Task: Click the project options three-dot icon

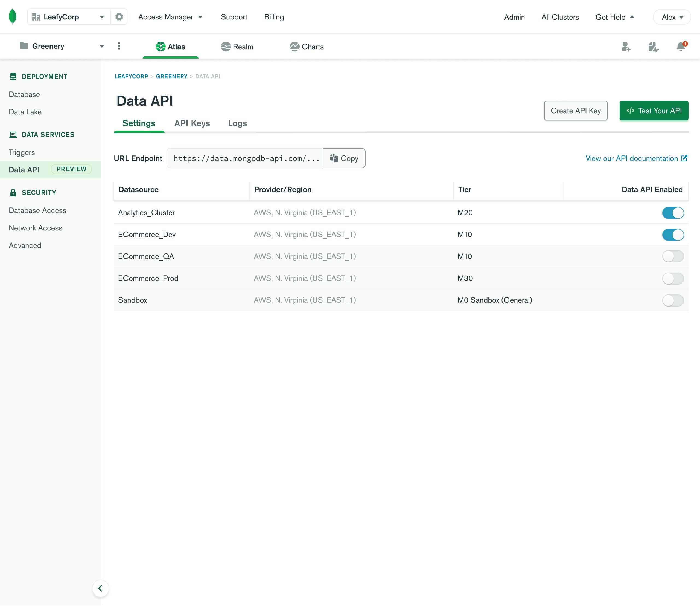Action: click(x=119, y=46)
